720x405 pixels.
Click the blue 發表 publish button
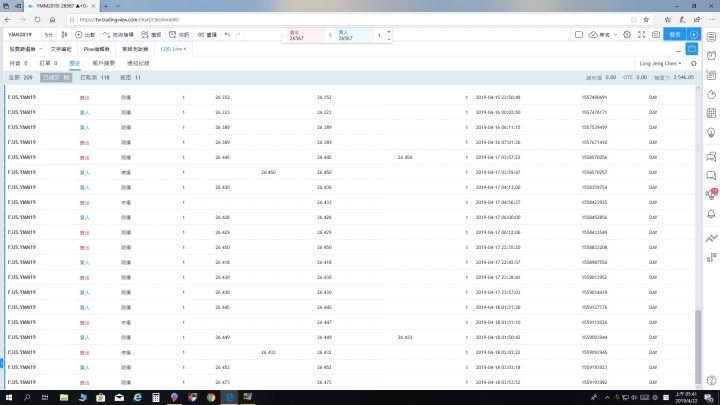point(675,34)
